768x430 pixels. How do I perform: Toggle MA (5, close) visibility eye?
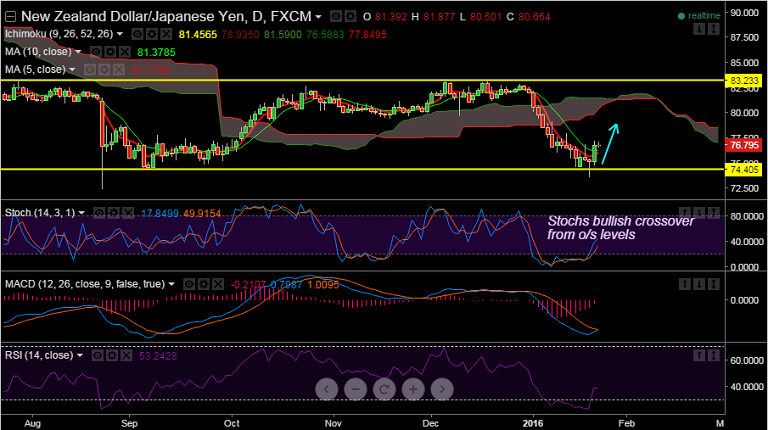pyautogui.click(x=90, y=70)
